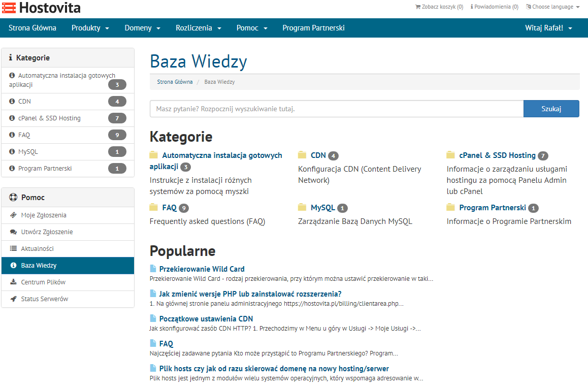Click the folder icon beside MySQL category
Image resolution: width=588 pixels, height=389 pixels.
click(x=302, y=207)
